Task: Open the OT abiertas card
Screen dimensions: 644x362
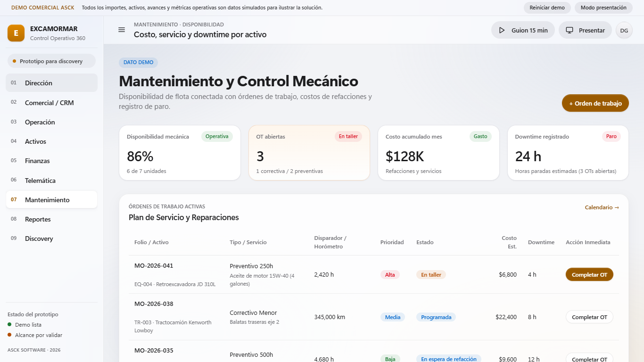Action: click(x=309, y=153)
